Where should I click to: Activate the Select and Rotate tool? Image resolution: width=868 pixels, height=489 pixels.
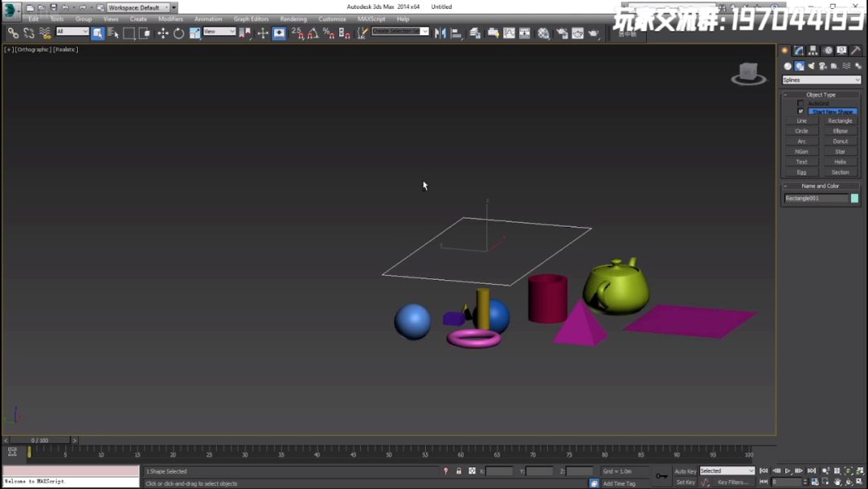pos(178,33)
